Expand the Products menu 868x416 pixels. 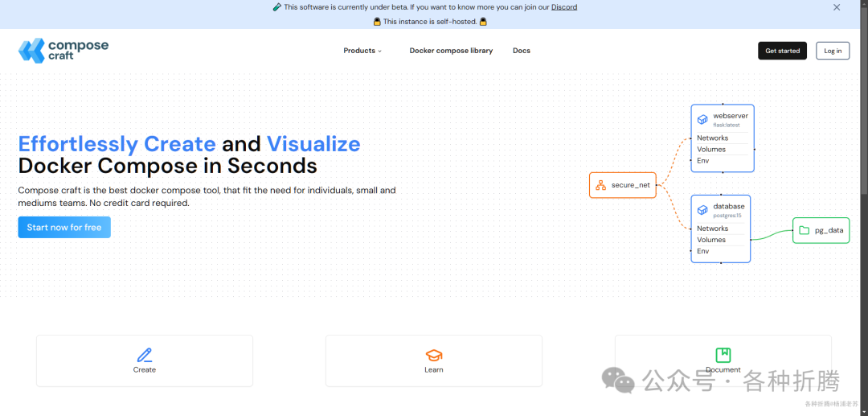pos(362,51)
